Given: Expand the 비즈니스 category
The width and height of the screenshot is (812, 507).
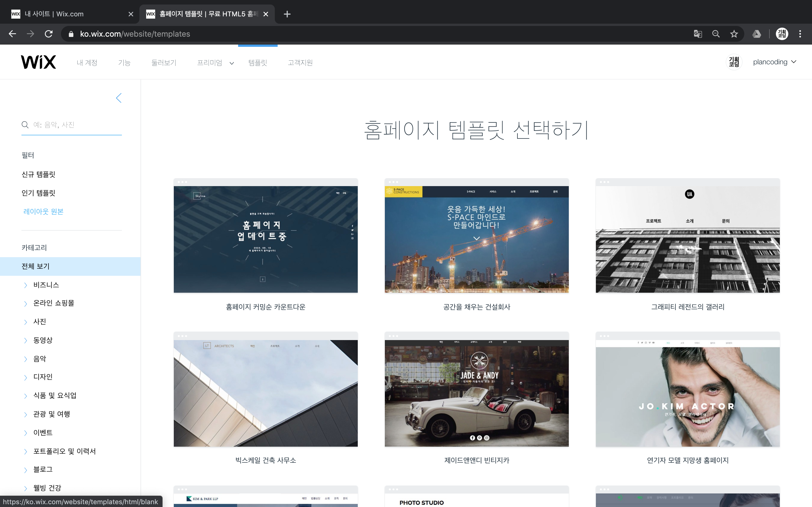Looking at the screenshot, I should pos(46,285).
